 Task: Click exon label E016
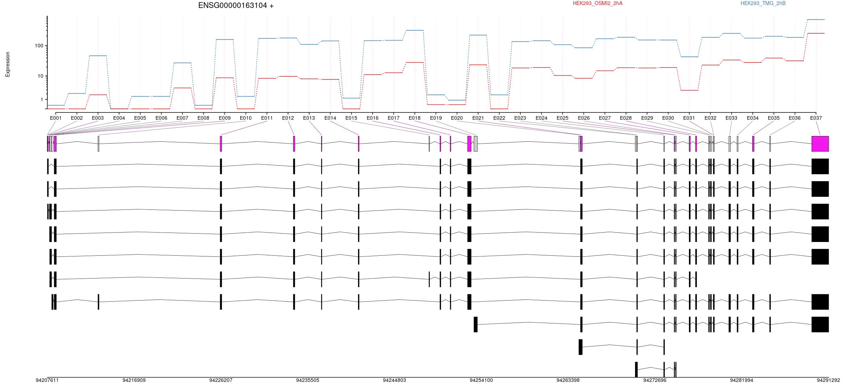tap(373, 118)
